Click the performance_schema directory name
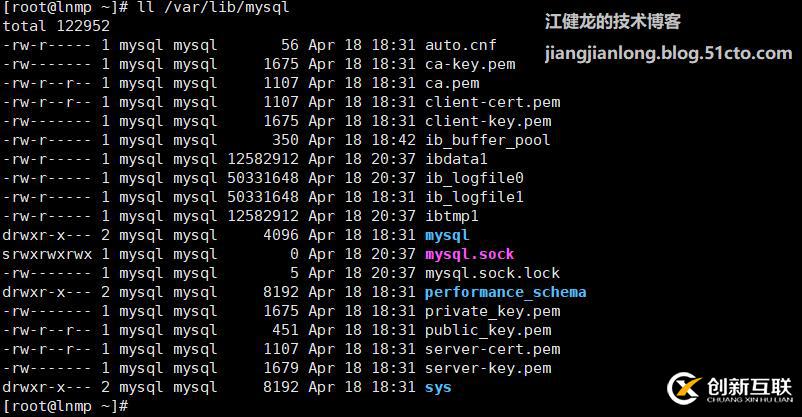 point(505,292)
